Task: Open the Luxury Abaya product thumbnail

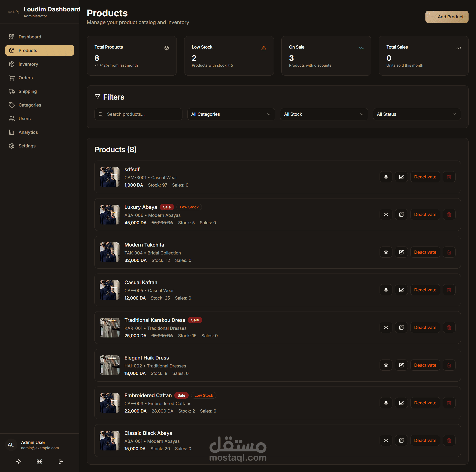Action: pos(110,215)
